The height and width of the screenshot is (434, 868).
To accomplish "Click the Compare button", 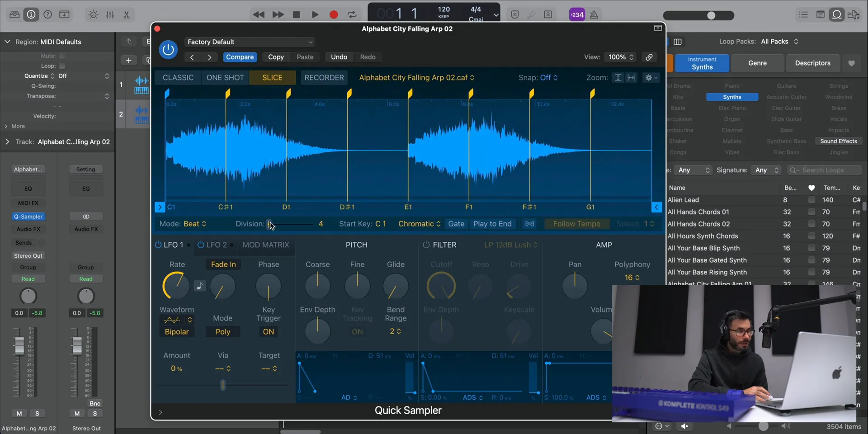I will 240,57.
